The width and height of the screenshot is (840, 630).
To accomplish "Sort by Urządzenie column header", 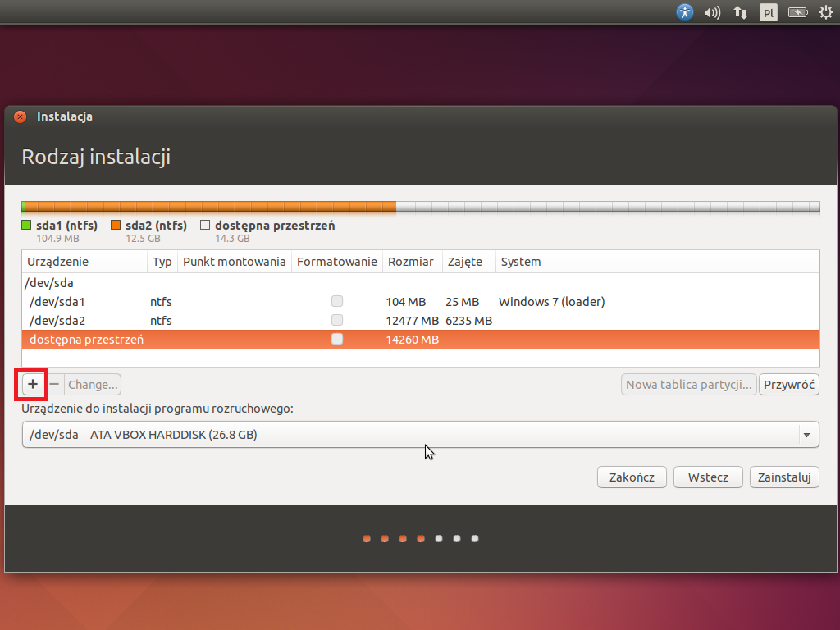I will point(84,262).
